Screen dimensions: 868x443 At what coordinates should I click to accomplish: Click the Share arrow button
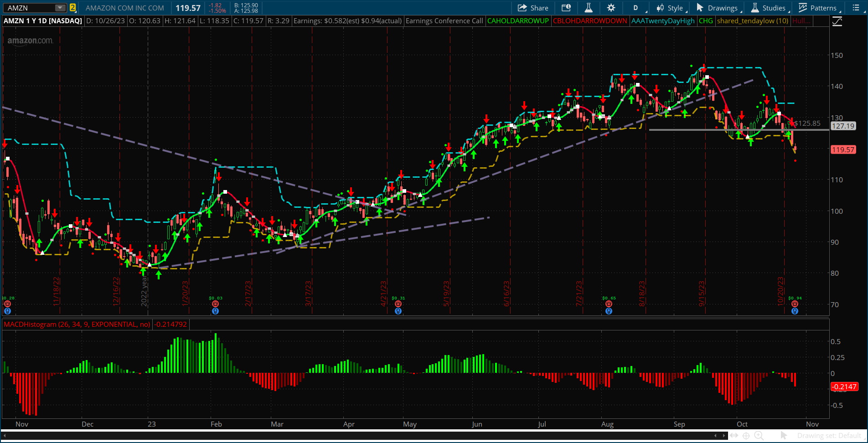coord(533,8)
